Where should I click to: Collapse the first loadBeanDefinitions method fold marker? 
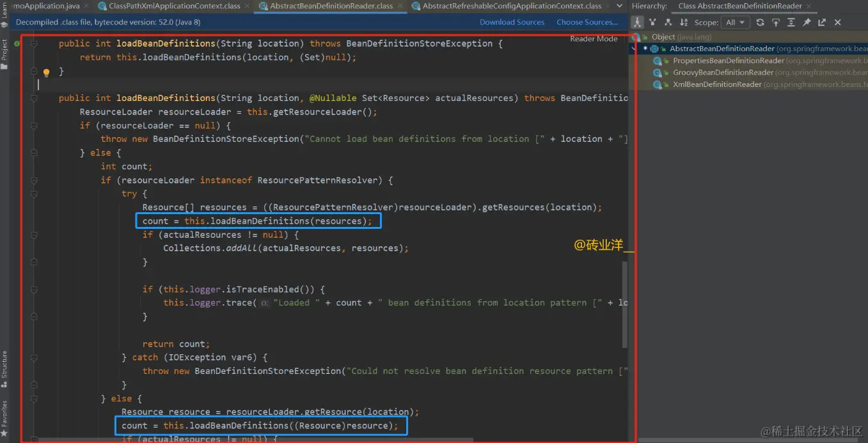pyautogui.click(x=34, y=43)
